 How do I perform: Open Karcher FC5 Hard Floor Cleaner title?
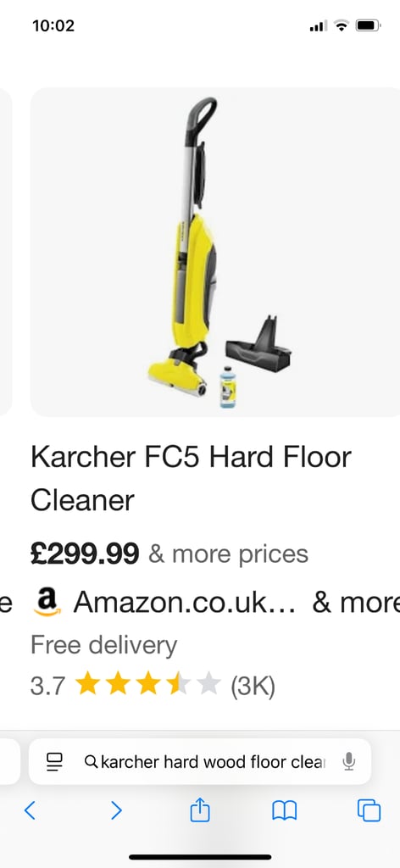(191, 478)
